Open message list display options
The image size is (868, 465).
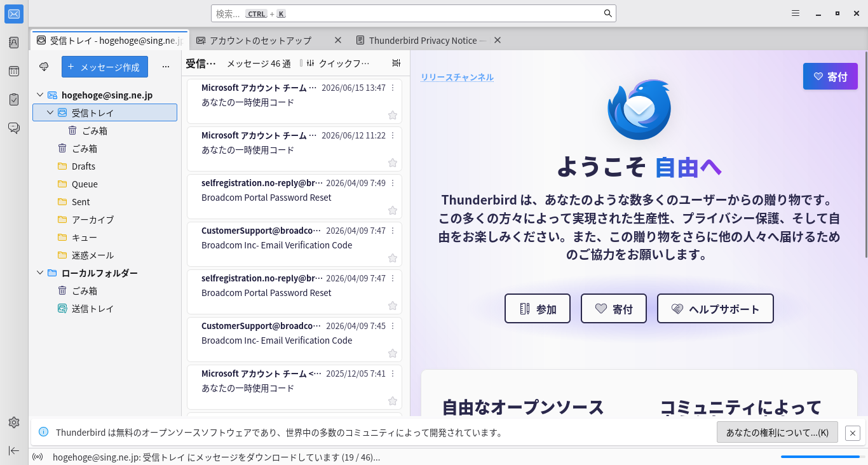point(397,64)
